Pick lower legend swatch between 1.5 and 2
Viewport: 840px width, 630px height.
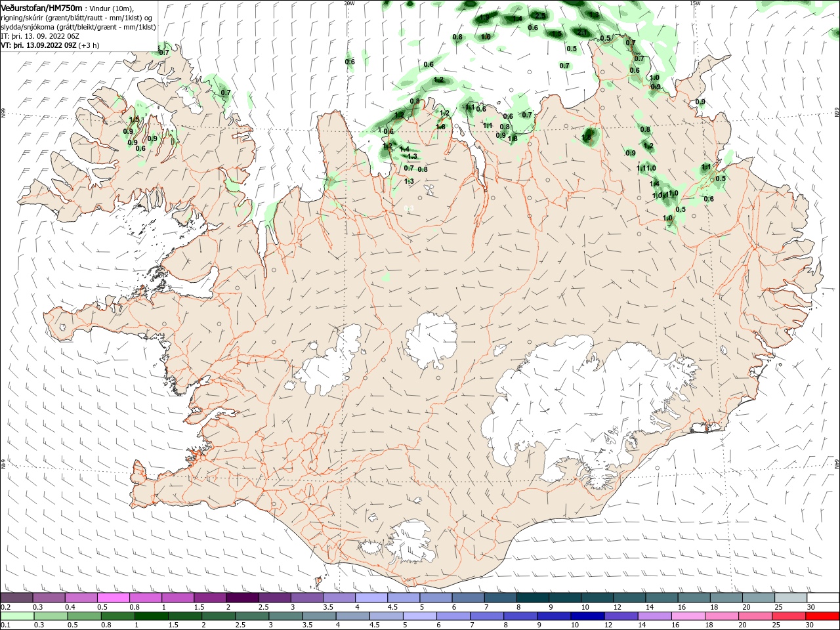185,616
